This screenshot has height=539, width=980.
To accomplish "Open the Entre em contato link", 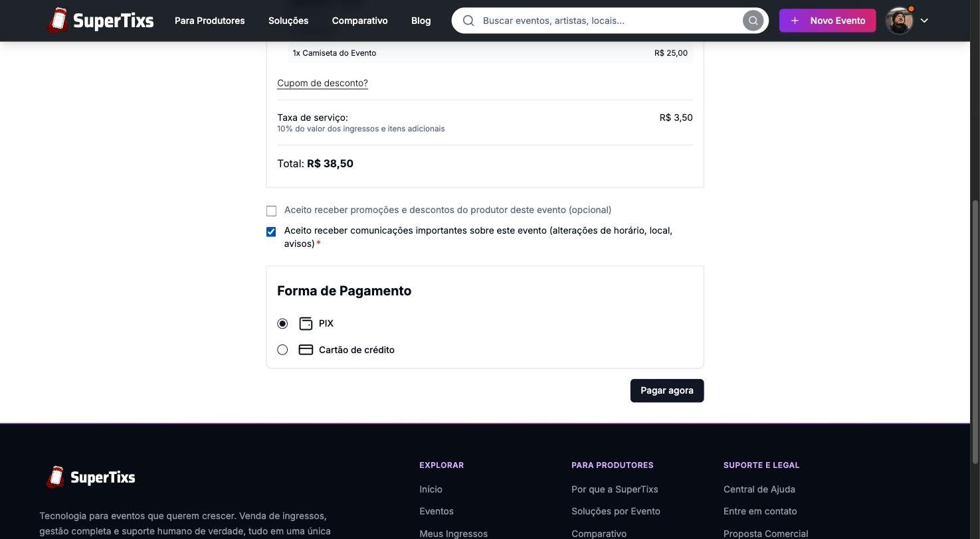I will (x=760, y=511).
